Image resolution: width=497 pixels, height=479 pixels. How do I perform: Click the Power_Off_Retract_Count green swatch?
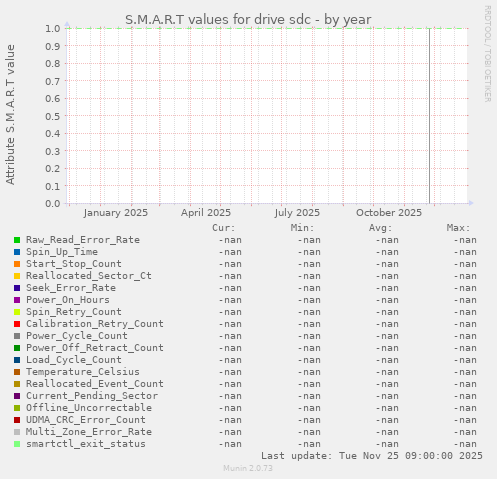[17, 348]
